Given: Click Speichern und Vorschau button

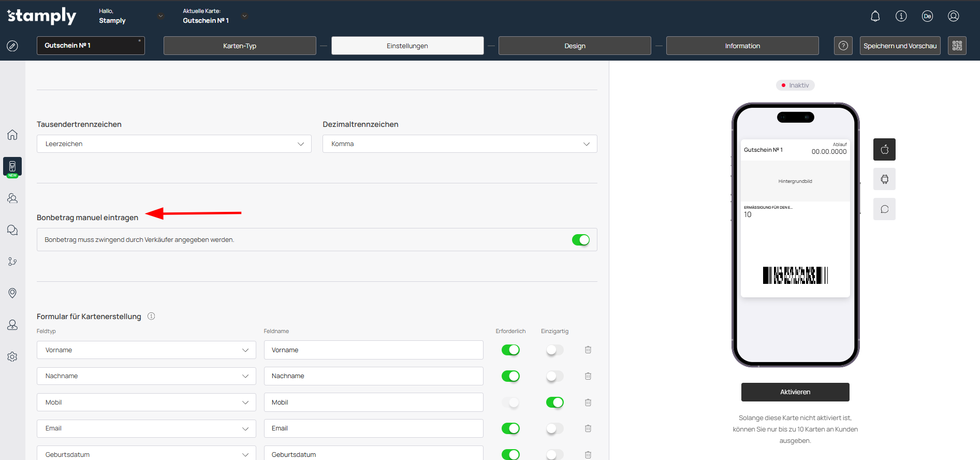Looking at the screenshot, I should click(900, 46).
